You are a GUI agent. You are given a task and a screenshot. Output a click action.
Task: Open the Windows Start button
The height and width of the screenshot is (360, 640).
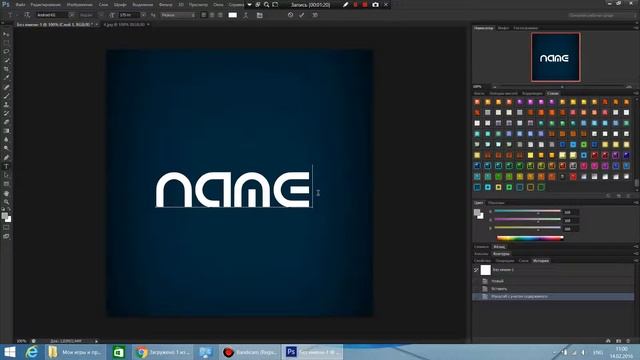pyautogui.click(x=9, y=352)
